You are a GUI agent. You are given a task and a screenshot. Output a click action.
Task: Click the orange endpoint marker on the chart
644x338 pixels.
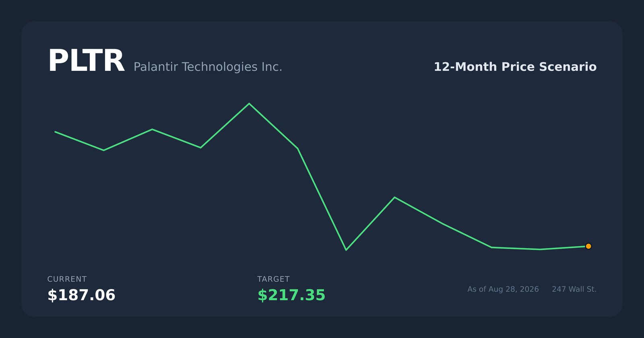point(588,246)
